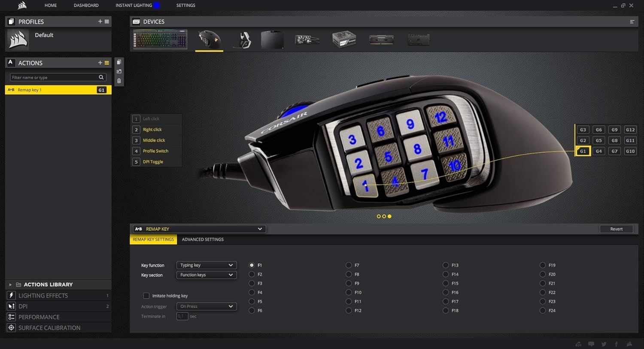Open the Key function dropdown

coord(206,265)
